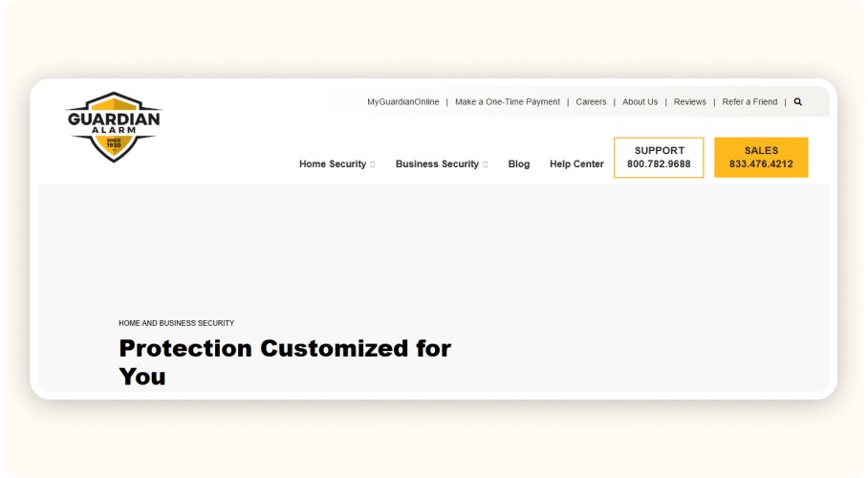Click the Sales 833.476.4212 button
Image resolution: width=868 pixels, height=478 pixels.
tap(761, 158)
